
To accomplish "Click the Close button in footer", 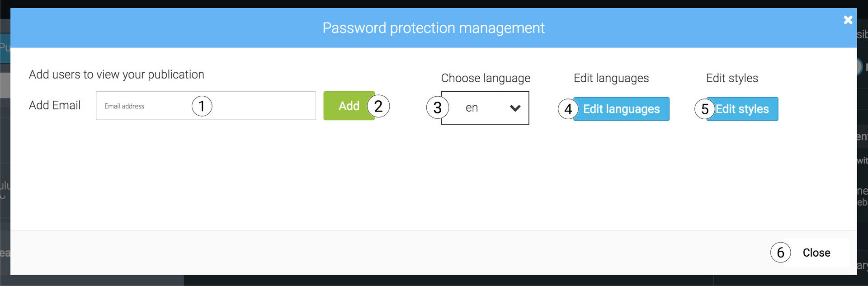I will (816, 253).
